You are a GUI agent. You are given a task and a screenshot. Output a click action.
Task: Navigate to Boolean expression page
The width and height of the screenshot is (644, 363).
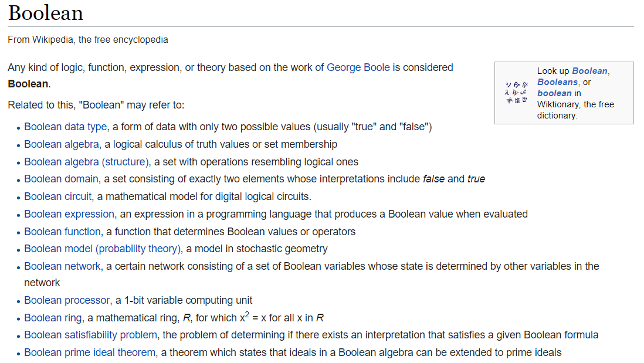click(69, 214)
